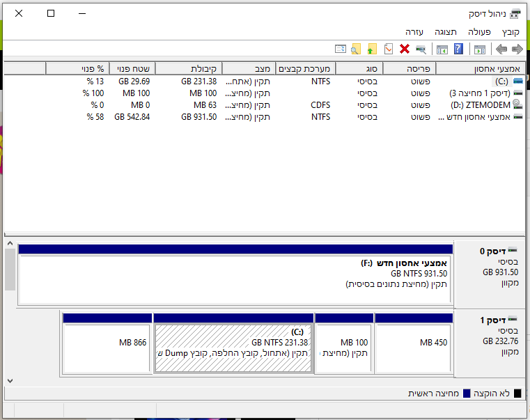This screenshot has width=530, height=420.
Task: Click the blue מחיצה ראשית legend swatch
Action: [467, 394]
